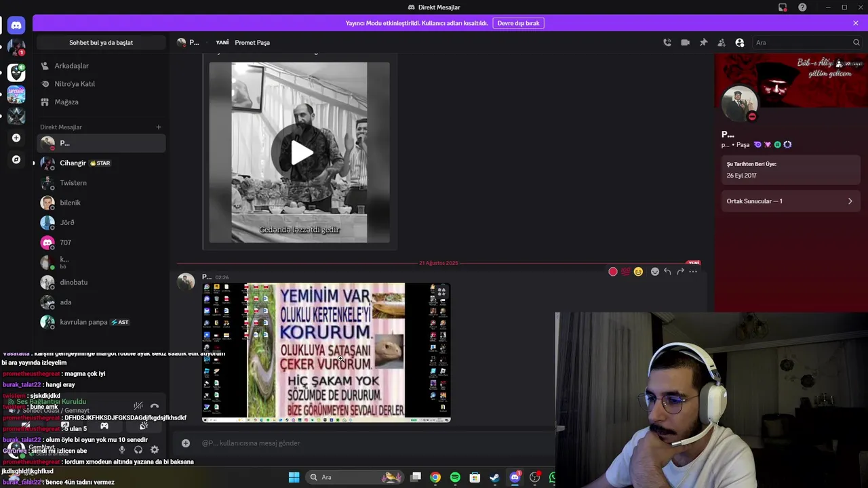React with red stop-sign emoji
The width and height of the screenshot is (868, 488).
(x=613, y=272)
